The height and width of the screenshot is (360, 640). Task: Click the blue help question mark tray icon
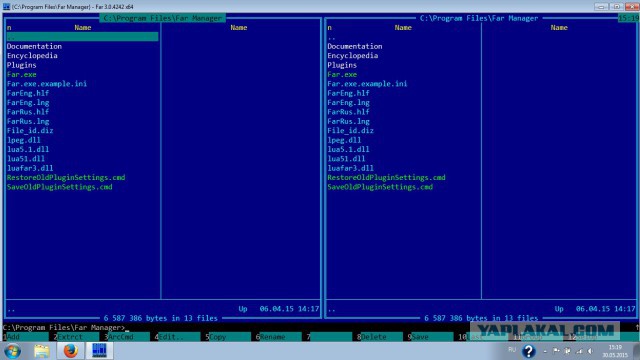(529, 351)
